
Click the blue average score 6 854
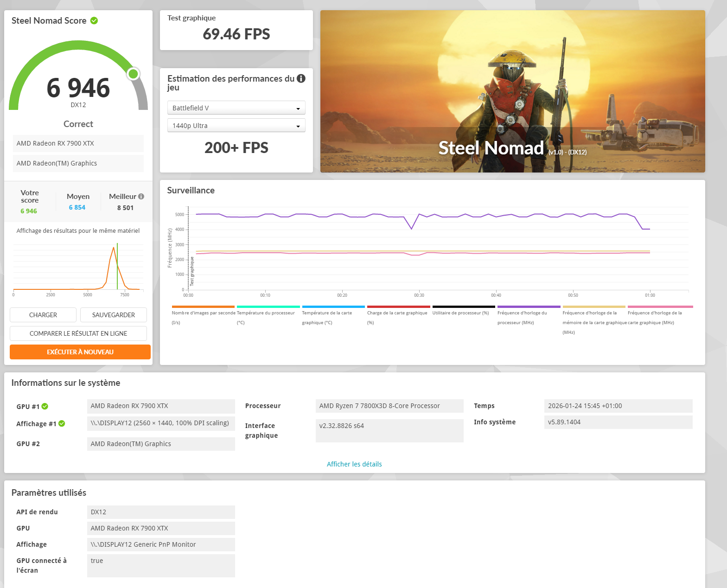(x=77, y=207)
